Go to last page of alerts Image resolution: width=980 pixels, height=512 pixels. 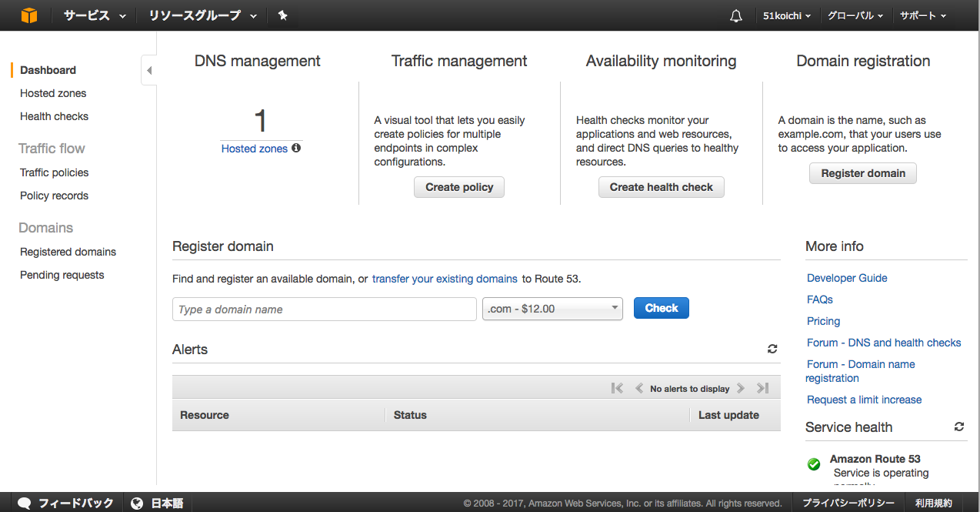[762, 388]
